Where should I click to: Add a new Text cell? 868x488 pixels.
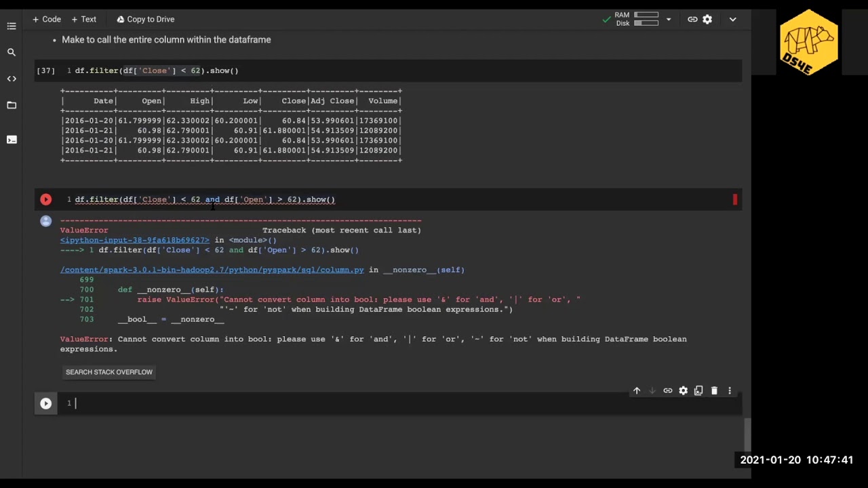84,19
